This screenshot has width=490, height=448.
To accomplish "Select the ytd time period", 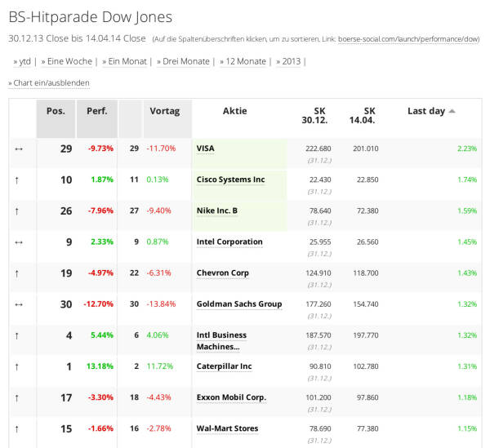I will [x=24, y=61].
